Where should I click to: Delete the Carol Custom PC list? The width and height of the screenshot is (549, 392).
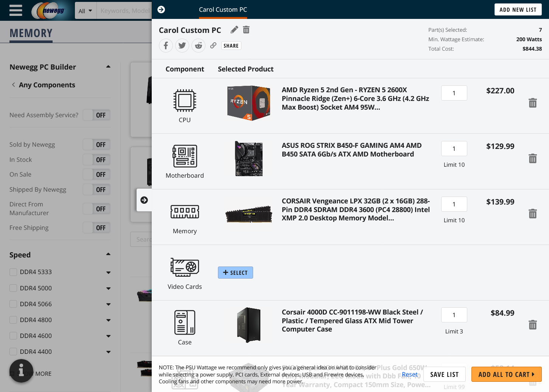[x=246, y=30]
